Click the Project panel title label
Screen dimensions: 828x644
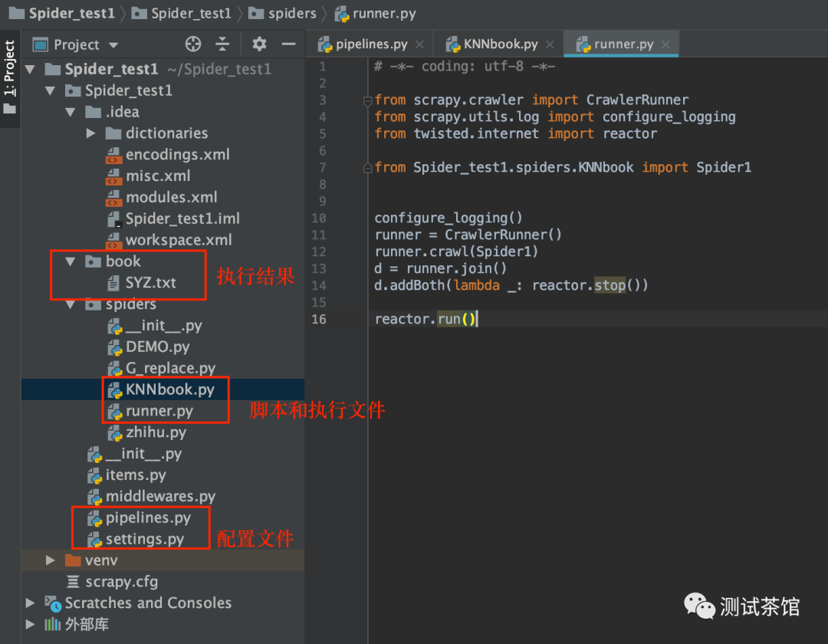[77, 45]
